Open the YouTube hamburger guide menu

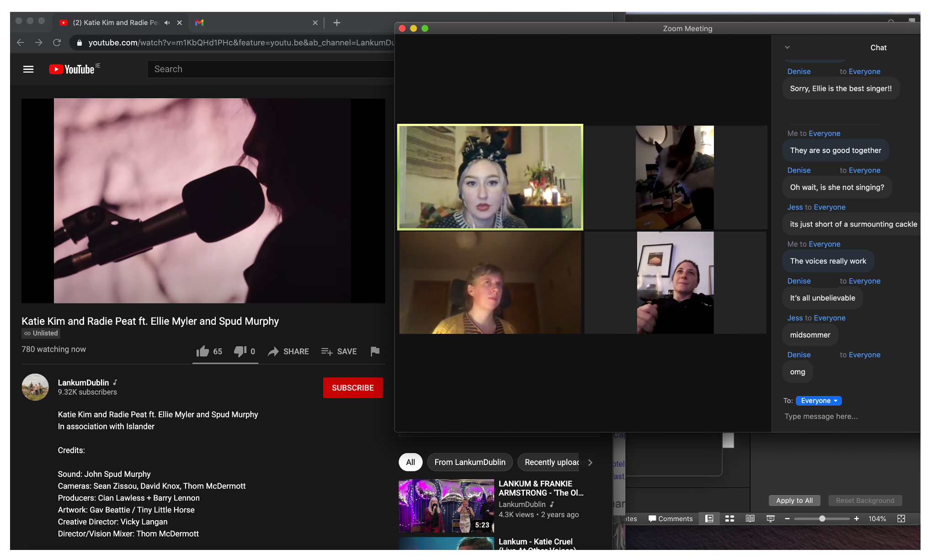click(28, 69)
